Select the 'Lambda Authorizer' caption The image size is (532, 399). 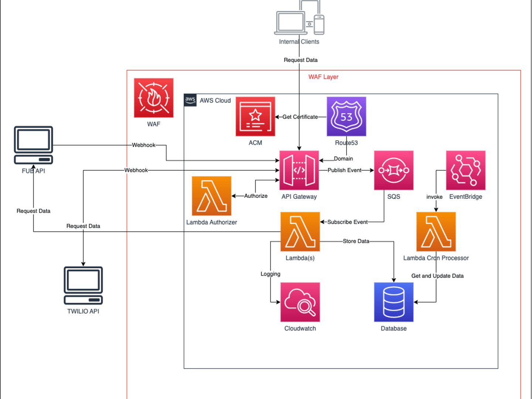[212, 222]
